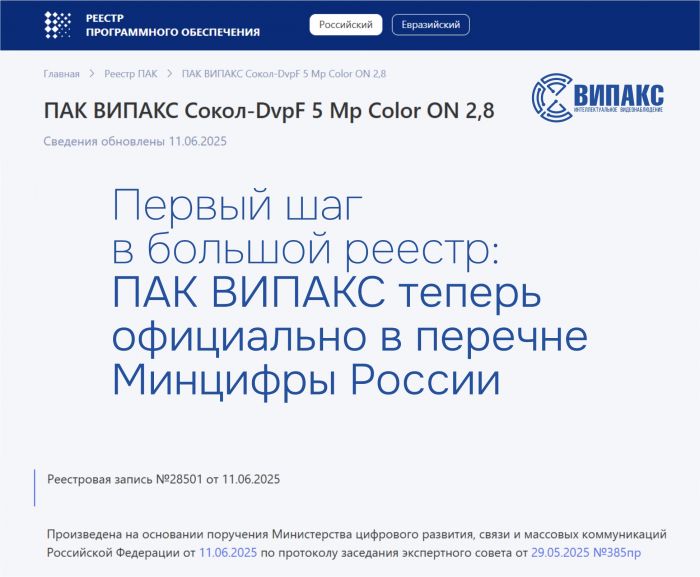Switch to the Евразийский registry tab
The image size is (700, 577).
[x=428, y=25]
